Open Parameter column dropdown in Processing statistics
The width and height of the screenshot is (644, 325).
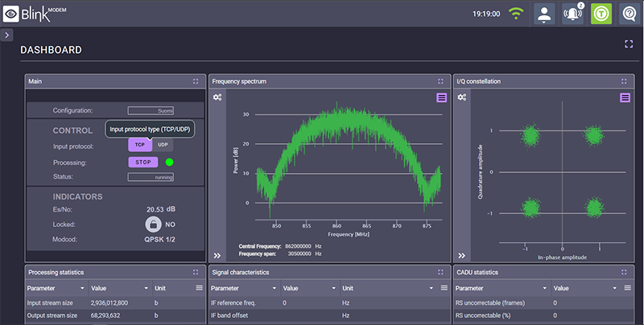(x=80, y=287)
